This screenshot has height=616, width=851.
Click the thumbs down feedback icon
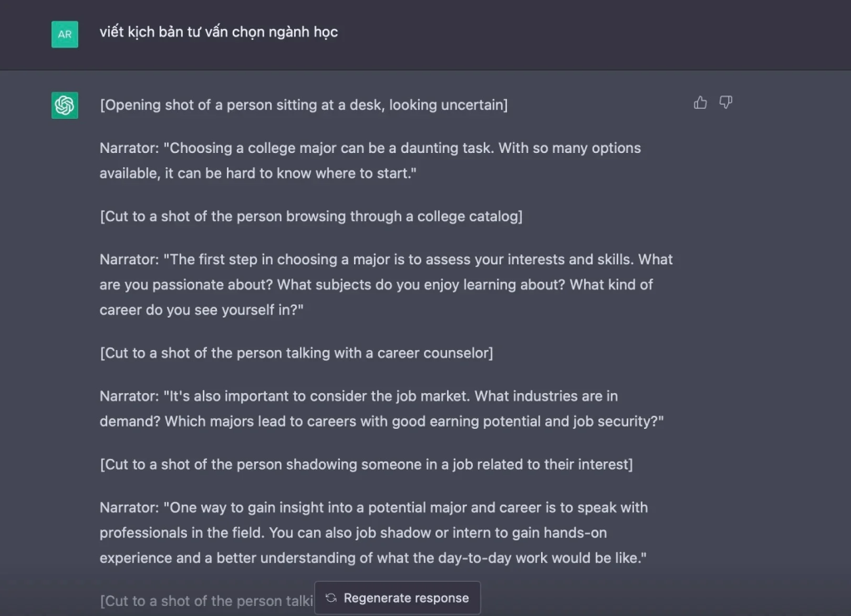(726, 102)
